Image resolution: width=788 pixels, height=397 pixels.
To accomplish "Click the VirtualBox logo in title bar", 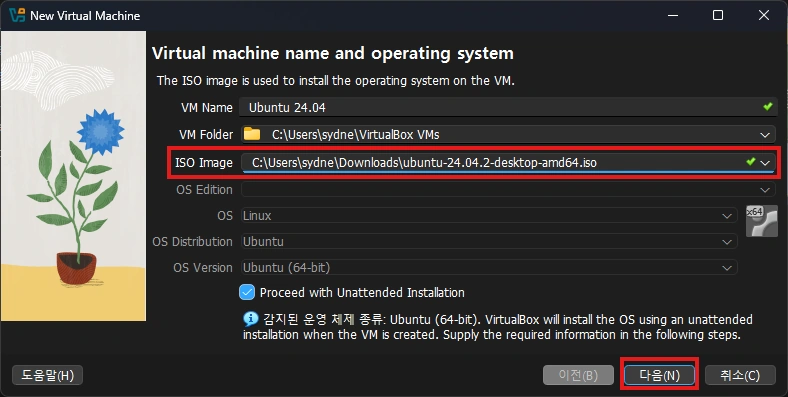I will coord(17,15).
